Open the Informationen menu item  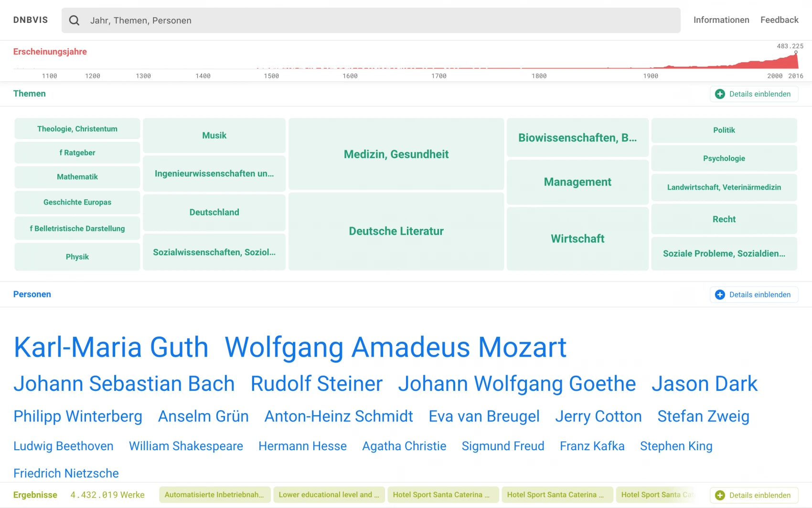721,20
